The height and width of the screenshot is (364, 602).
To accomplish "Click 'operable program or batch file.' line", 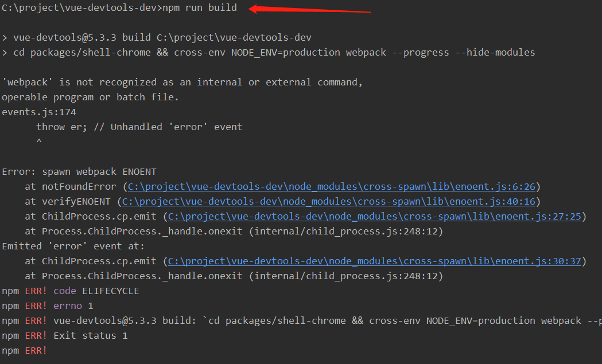I will click(x=90, y=97).
